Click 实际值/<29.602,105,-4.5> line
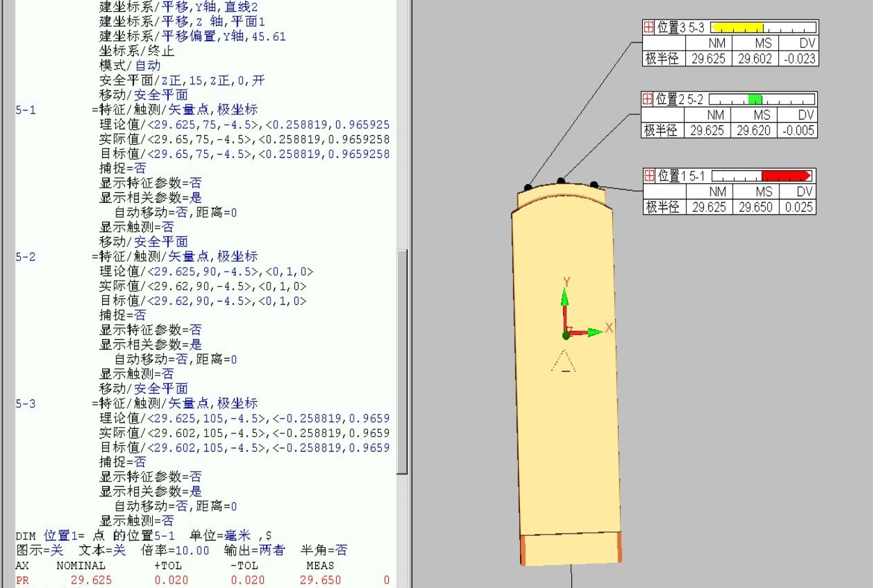The height and width of the screenshot is (588, 873). (244, 433)
